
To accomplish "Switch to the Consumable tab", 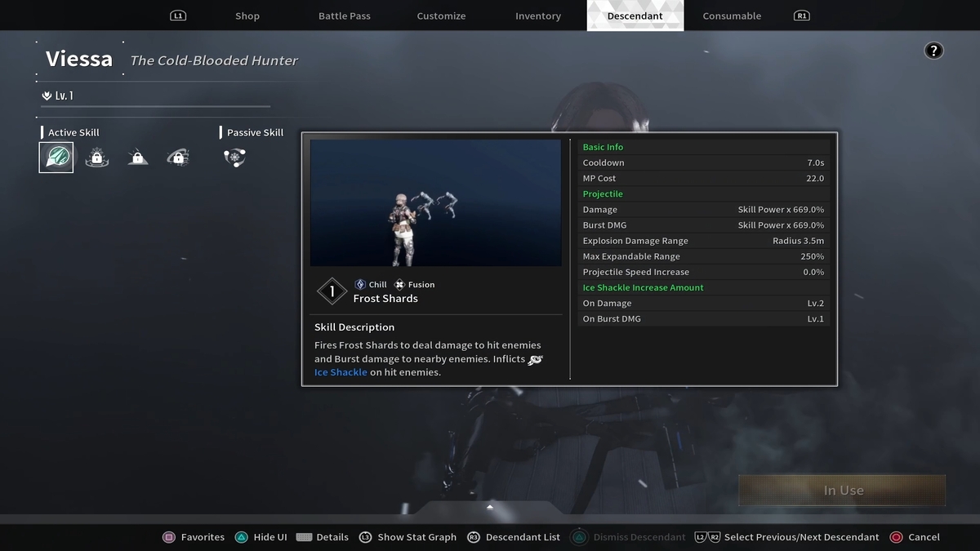I will (x=732, y=16).
